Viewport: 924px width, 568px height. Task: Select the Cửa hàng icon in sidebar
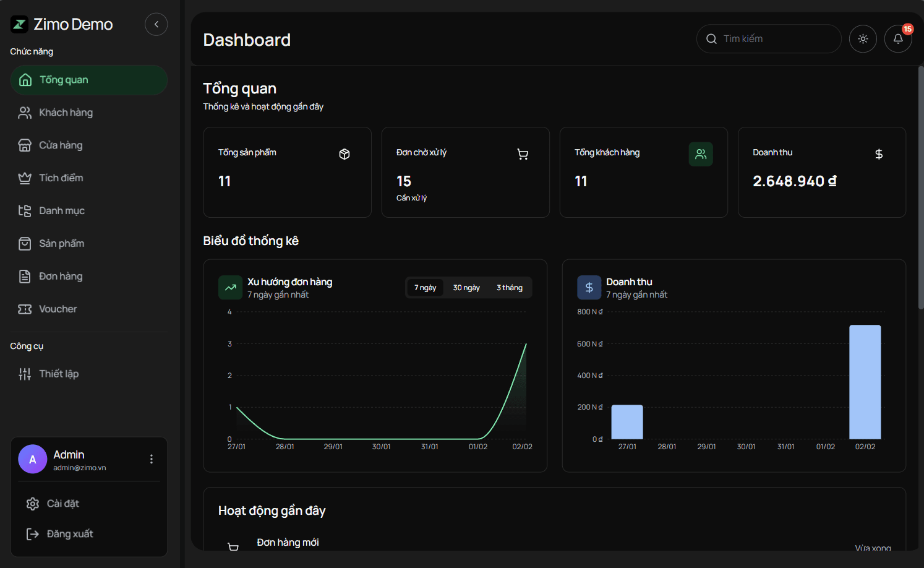point(25,145)
